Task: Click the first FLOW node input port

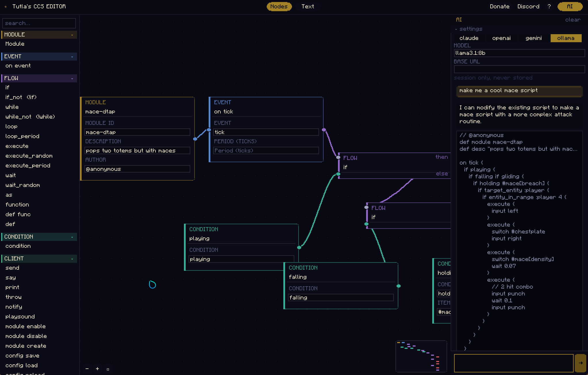Action: pos(338,157)
